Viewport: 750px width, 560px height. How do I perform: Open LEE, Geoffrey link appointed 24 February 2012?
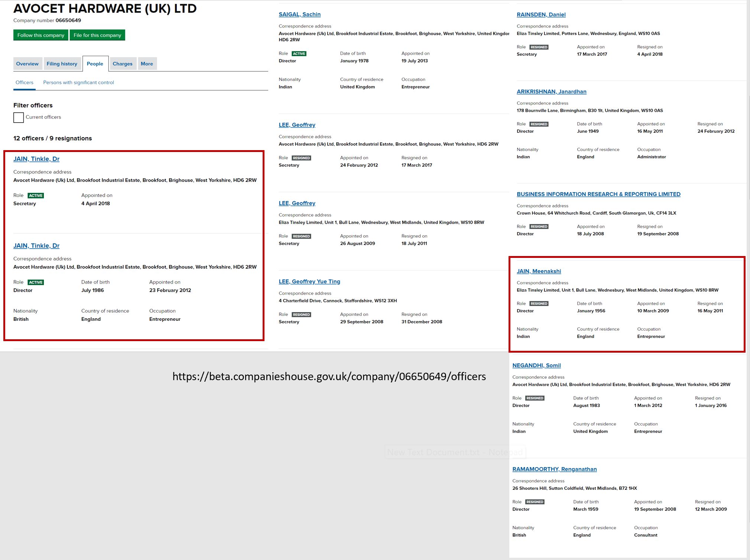(x=297, y=125)
